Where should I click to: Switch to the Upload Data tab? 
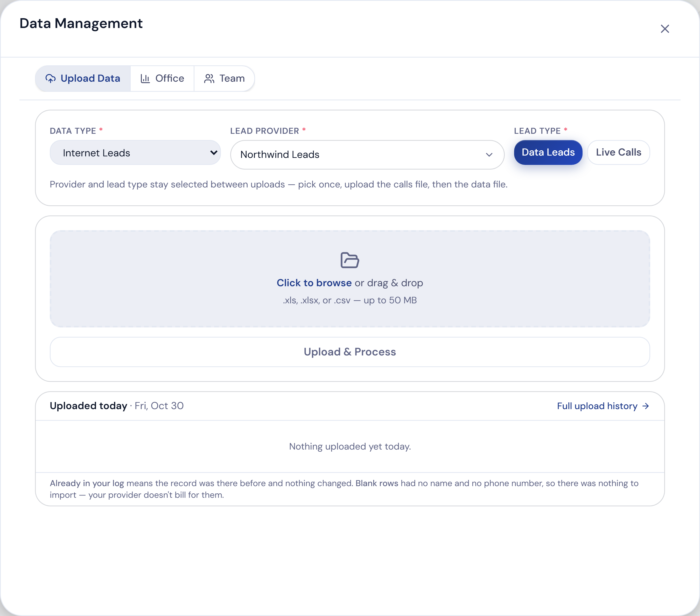point(83,78)
